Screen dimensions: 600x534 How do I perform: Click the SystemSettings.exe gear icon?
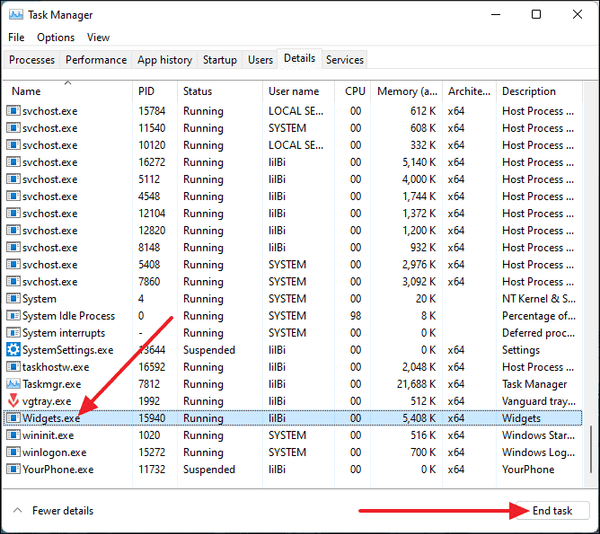(13, 350)
